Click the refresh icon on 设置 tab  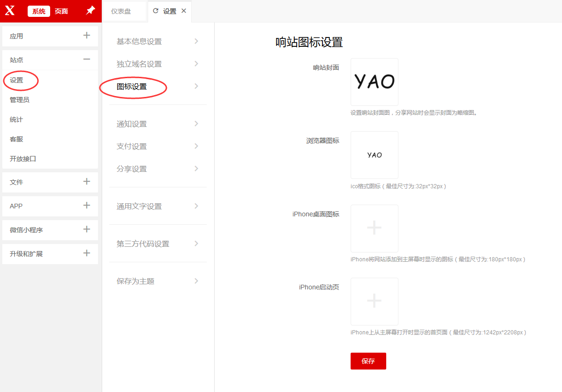[x=156, y=11]
